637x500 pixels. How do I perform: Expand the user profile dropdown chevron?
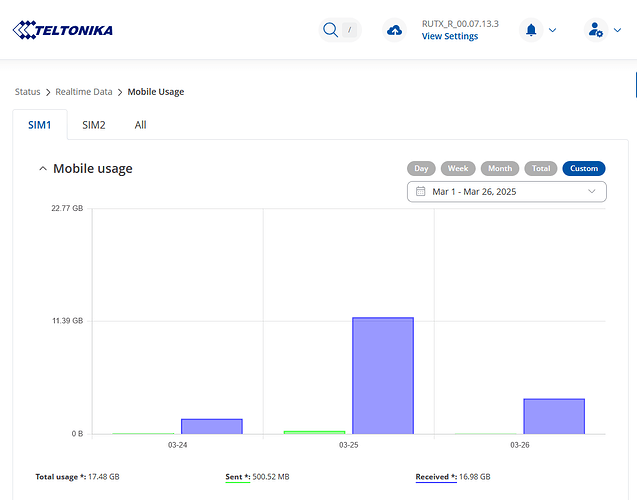(618, 30)
